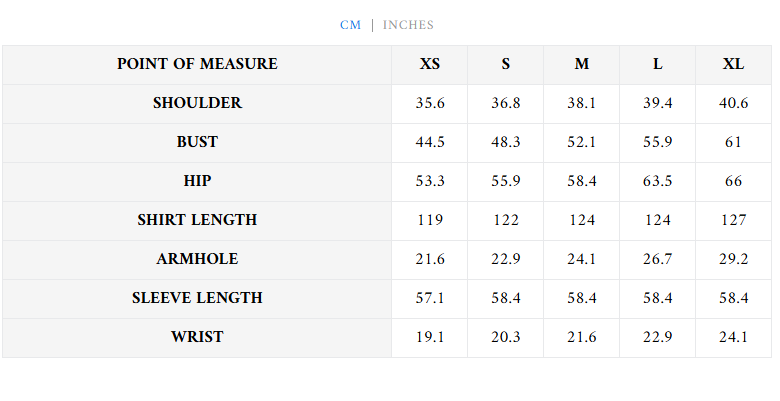Click the WRIST row label
The height and width of the screenshot is (401, 780).
tap(197, 337)
